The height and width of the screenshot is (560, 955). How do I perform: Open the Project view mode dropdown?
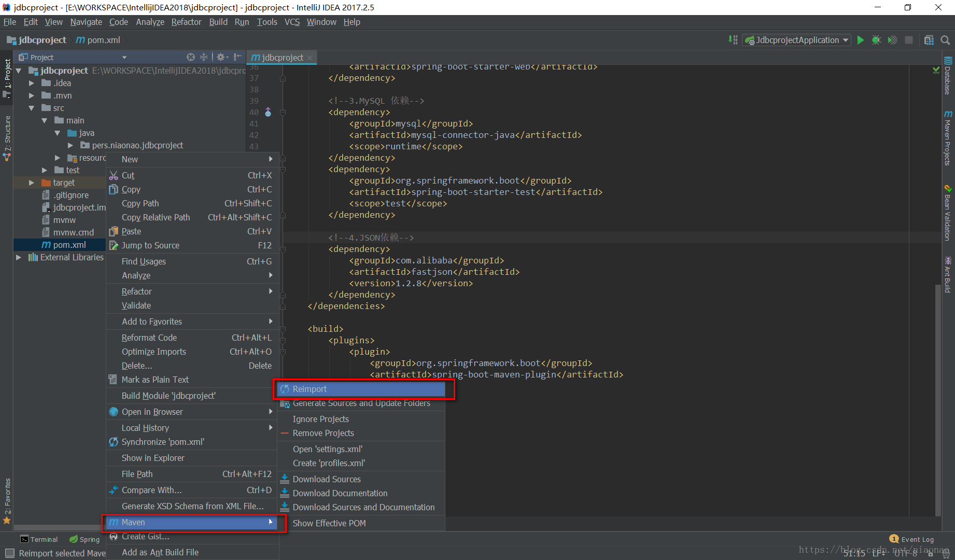pyautogui.click(x=124, y=57)
